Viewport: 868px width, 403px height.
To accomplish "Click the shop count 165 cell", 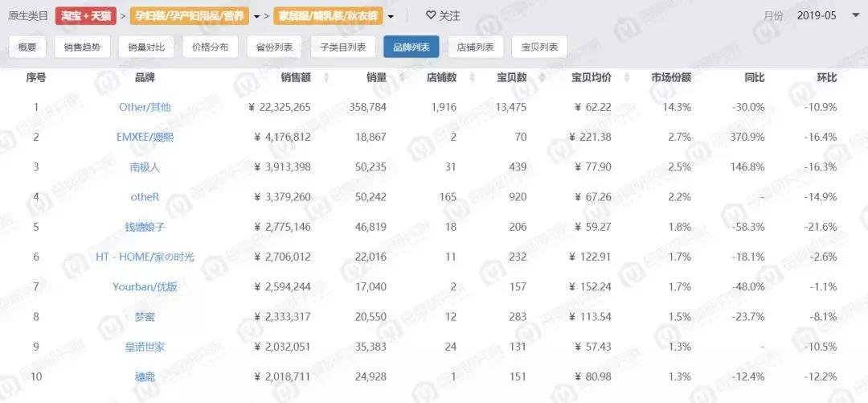I will pyautogui.click(x=448, y=197).
